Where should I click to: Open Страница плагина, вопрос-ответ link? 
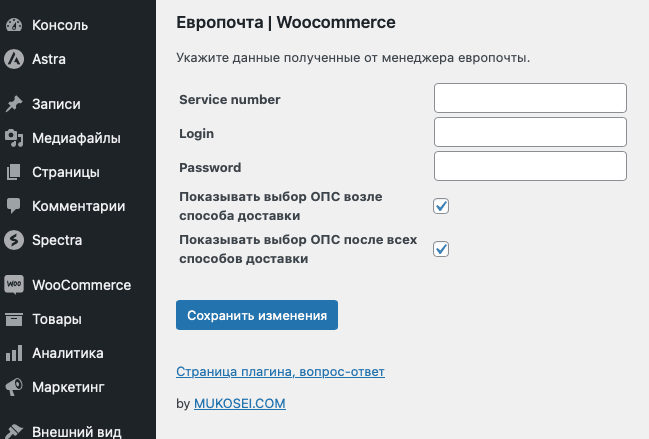coord(280,372)
